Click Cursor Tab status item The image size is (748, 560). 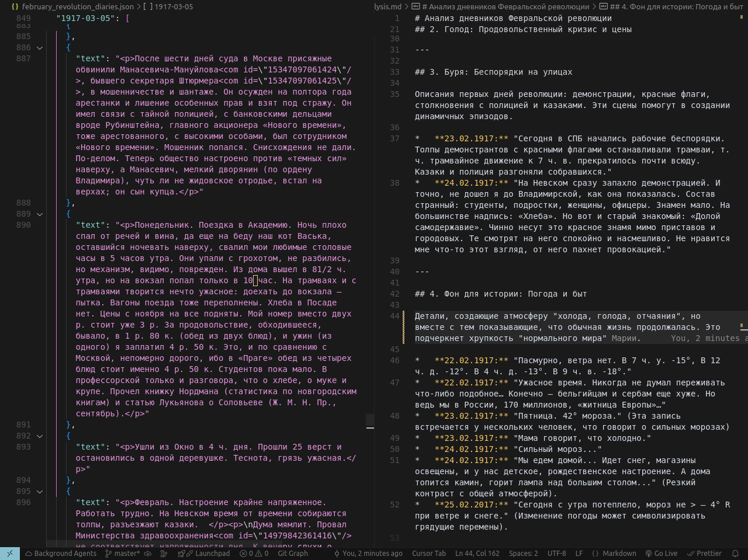point(429,554)
